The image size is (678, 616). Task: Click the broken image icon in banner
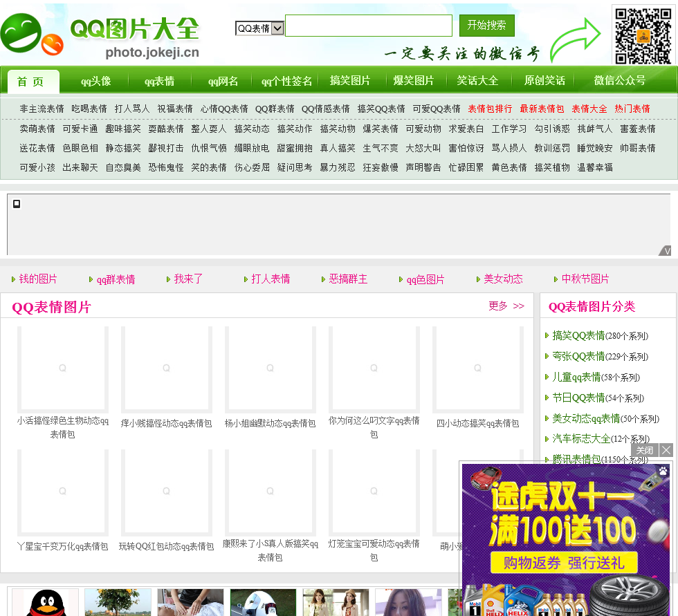click(x=17, y=203)
